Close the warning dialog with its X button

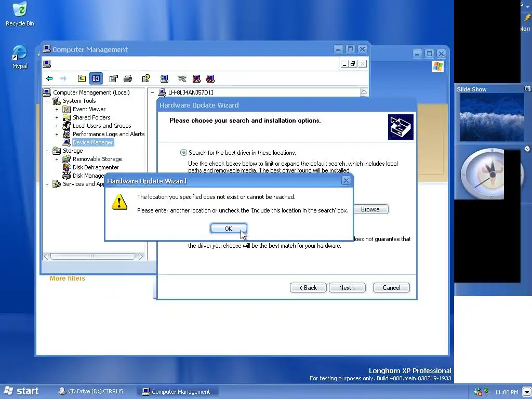(x=345, y=180)
